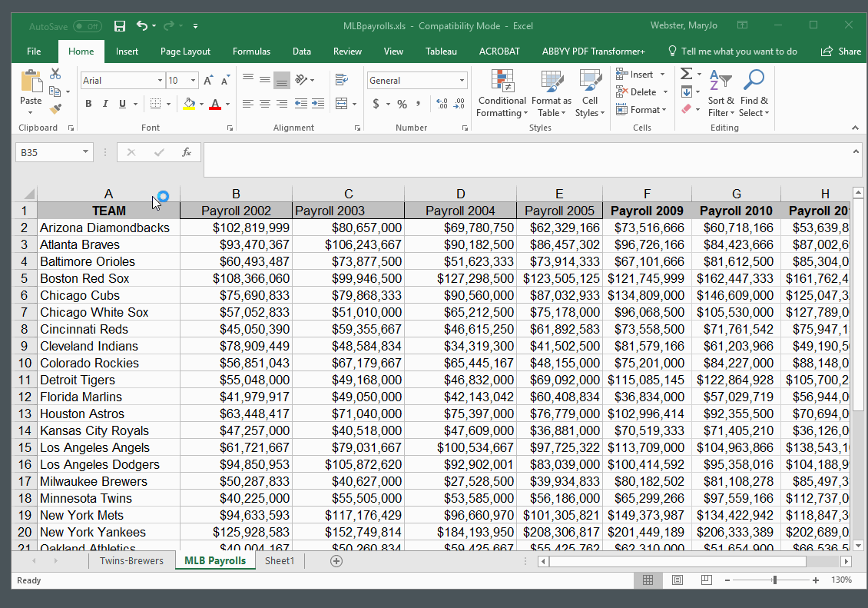
Task: Open the Find & Select menu
Action: 754,93
